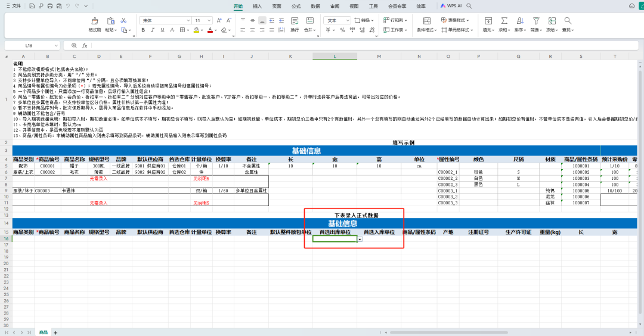Viewport: 644px width, 336px height.
Task: Open the font size dropdown showing 11
Action: coord(209,20)
